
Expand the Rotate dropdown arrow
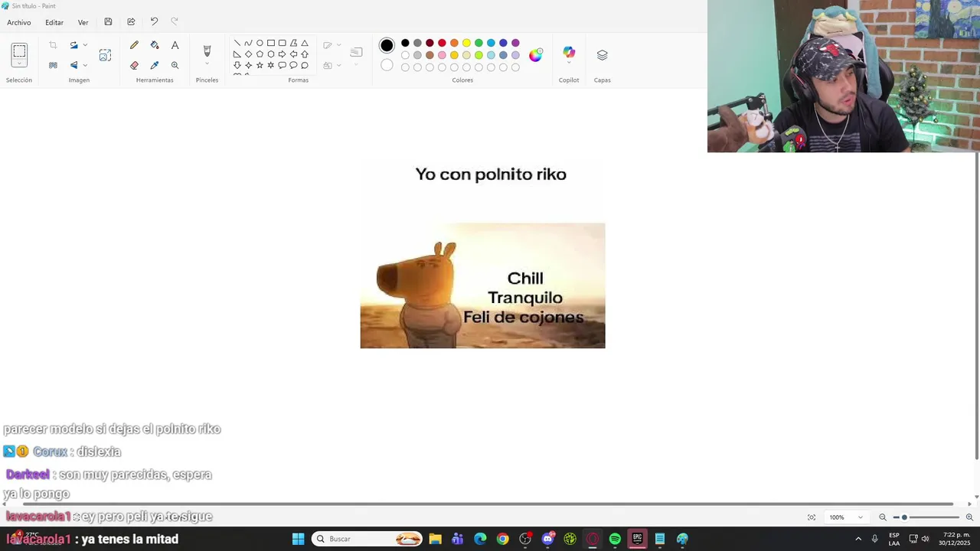pyautogui.click(x=85, y=45)
